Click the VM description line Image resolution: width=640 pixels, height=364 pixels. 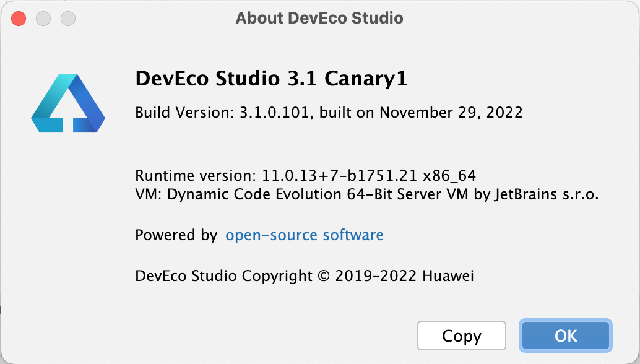point(366,193)
